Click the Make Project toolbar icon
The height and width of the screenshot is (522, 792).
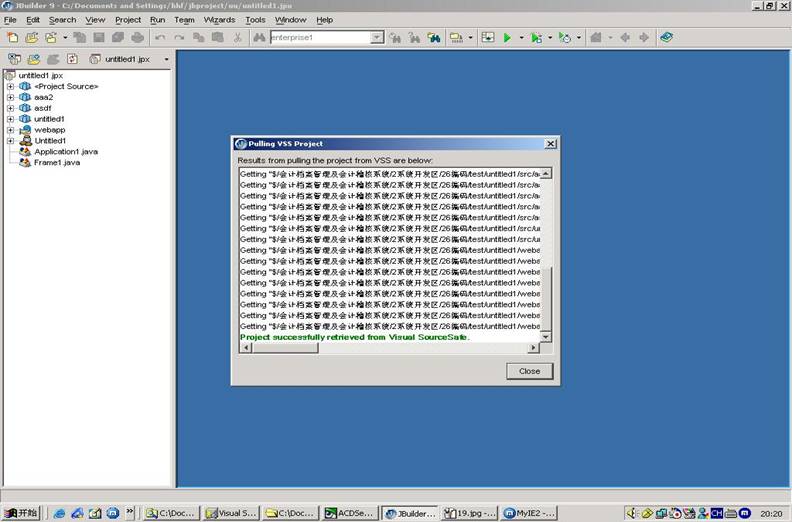pyautogui.click(x=487, y=38)
